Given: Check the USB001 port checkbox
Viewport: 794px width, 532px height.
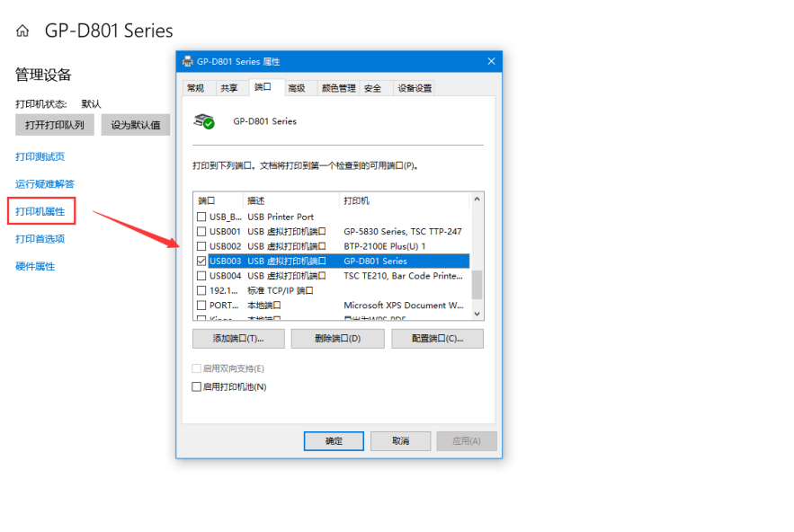Looking at the screenshot, I should [x=201, y=232].
